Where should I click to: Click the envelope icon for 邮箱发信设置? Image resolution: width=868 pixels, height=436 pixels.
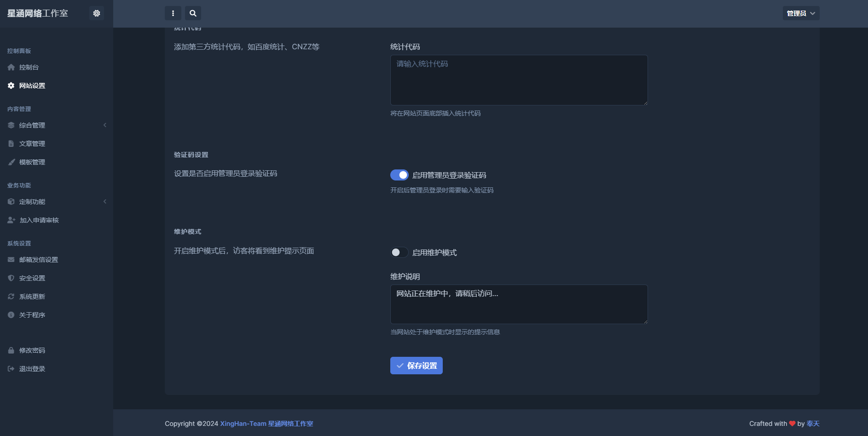pos(11,260)
